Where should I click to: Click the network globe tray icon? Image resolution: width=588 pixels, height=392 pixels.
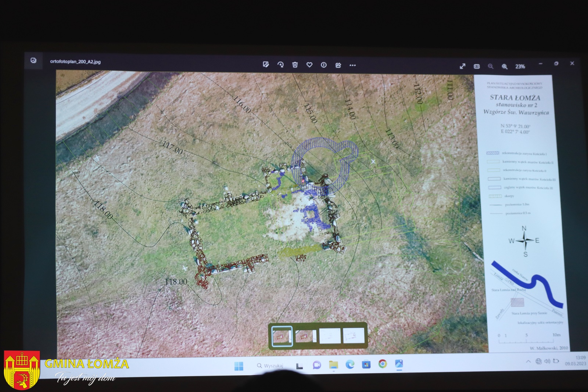[x=538, y=362]
